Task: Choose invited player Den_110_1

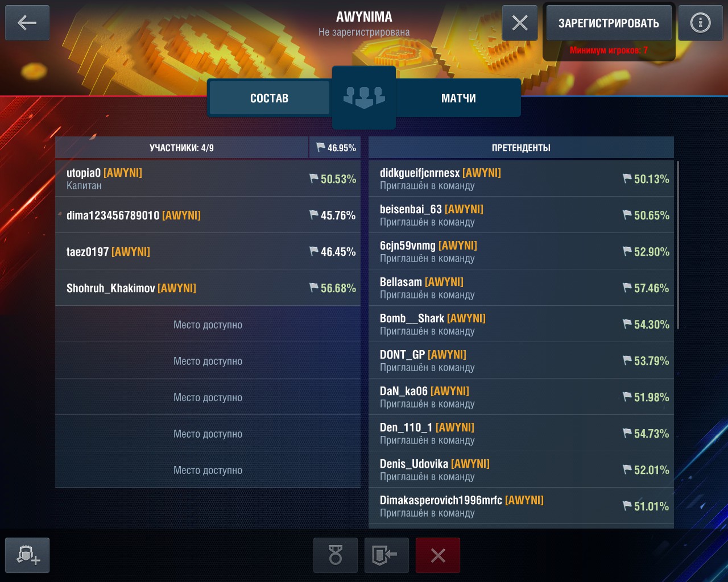Action: [521, 433]
